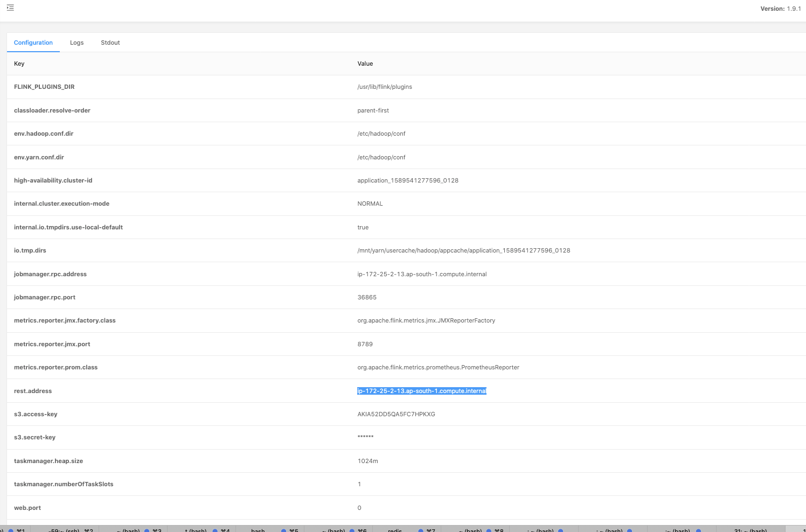Switch to the redis terminal tab
Screen dimensions: 806x532
click(x=395, y=530)
